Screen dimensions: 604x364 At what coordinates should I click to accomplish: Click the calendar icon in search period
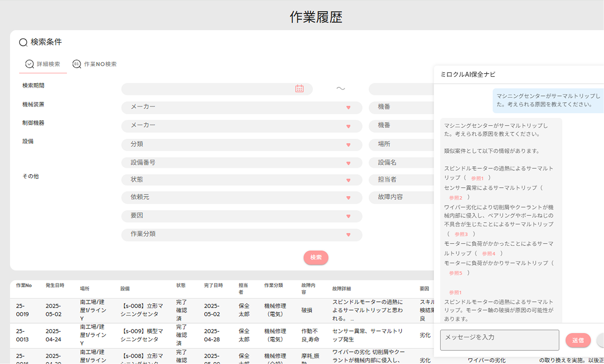[x=299, y=88]
